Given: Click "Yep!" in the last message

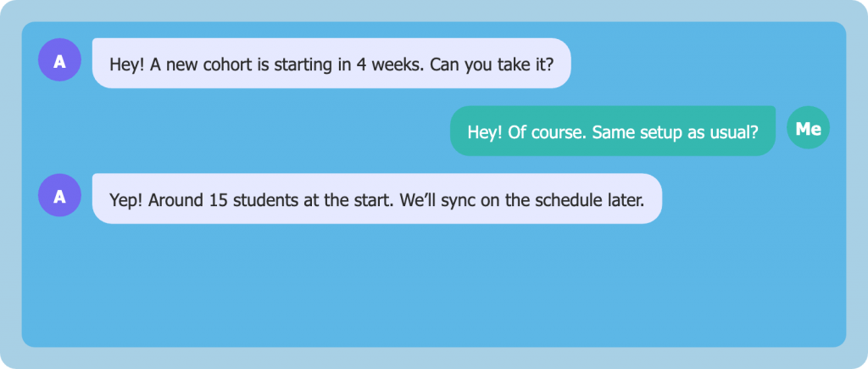Looking at the screenshot, I should pos(127,199).
